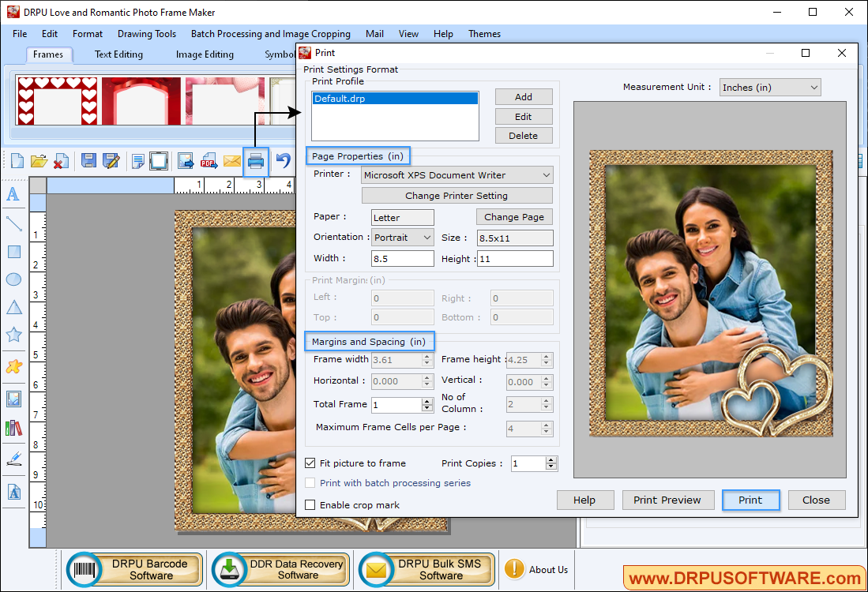This screenshot has width=868, height=592.
Task: Enable crop mark option
Action: (x=310, y=504)
